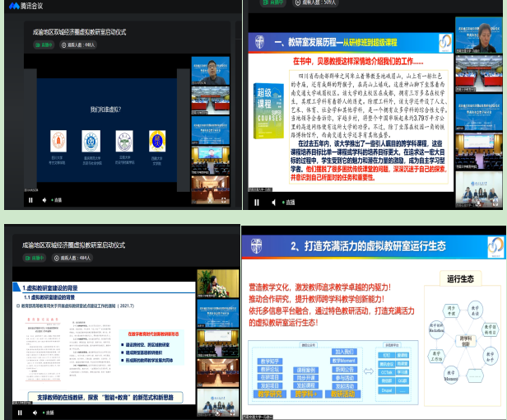
Task: Select brown meeting room thumbnail in 484-viewer stream
Action: tap(218, 373)
